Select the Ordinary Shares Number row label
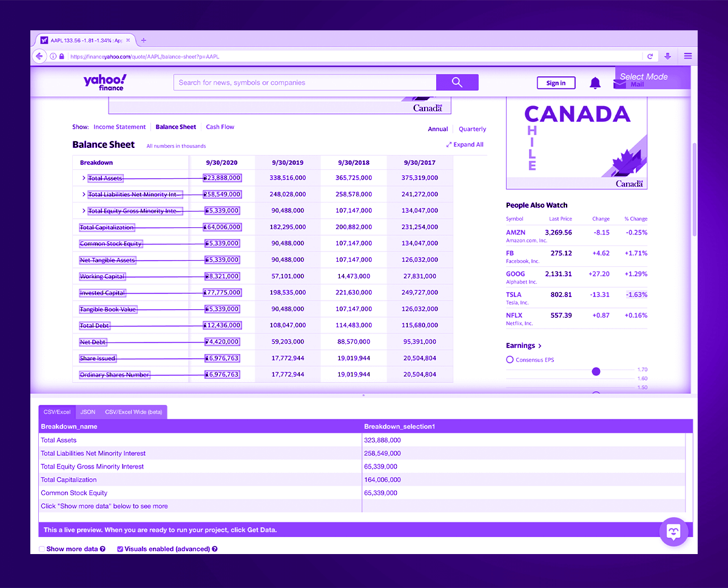Screen dimensions: 728x588 [115, 375]
